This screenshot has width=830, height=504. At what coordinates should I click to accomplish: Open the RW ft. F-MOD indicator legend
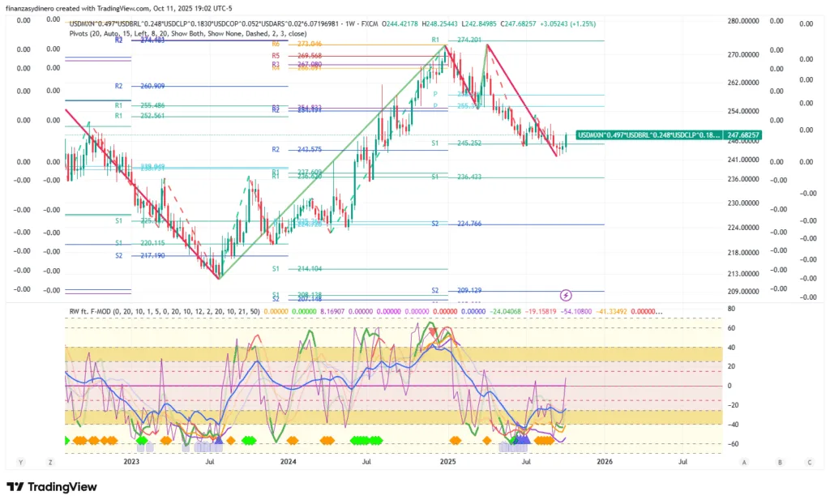(162, 311)
